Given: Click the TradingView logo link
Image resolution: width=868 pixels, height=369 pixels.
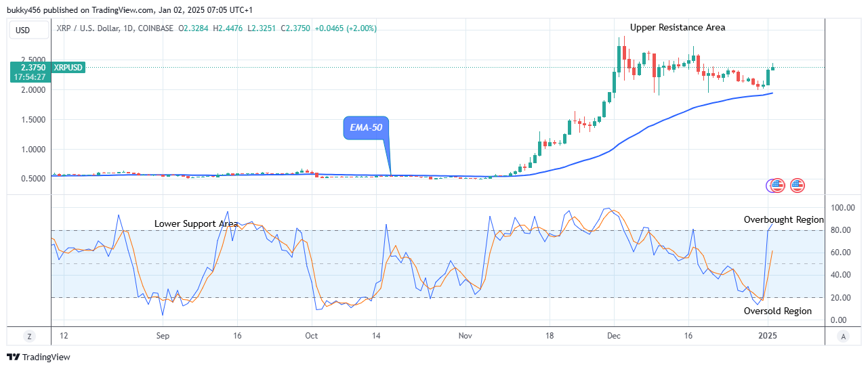Looking at the screenshot, I should tap(39, 357).
